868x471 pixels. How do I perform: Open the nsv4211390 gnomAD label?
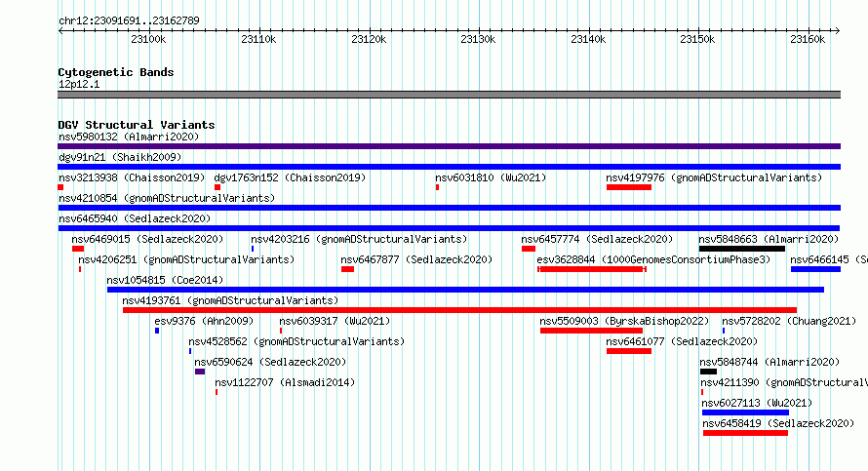(x=784, y=382)
